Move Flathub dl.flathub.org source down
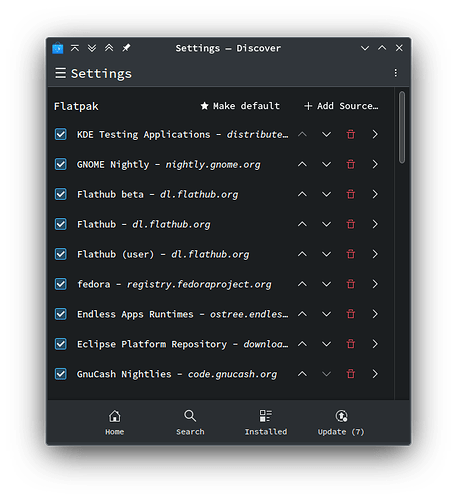 [x=327, y=224]
